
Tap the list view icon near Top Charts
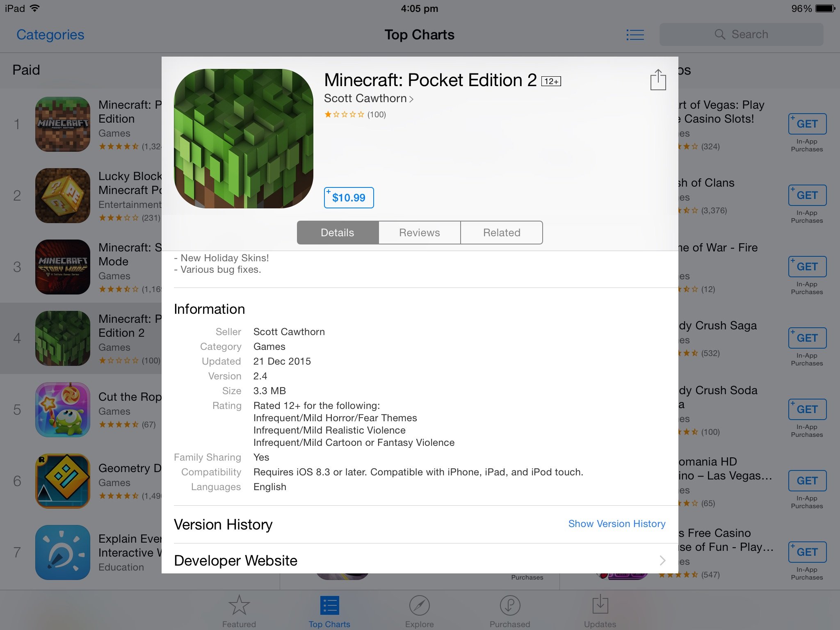(x=635, y=34)
